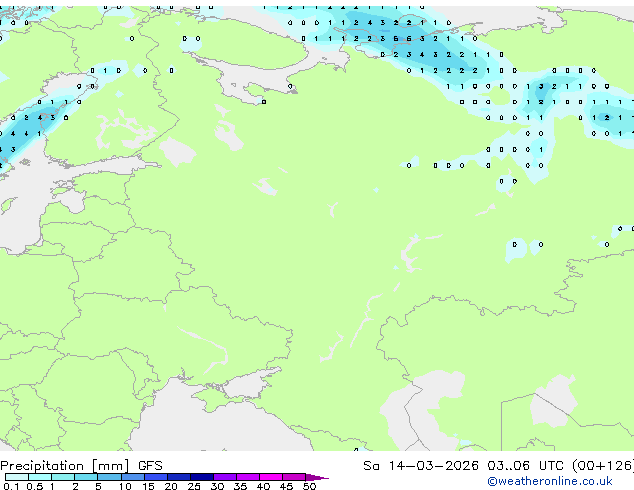Select the 35 to 40 mm legend swatch
The height and width of the screenshot is (490, 634).
(247, 477)
